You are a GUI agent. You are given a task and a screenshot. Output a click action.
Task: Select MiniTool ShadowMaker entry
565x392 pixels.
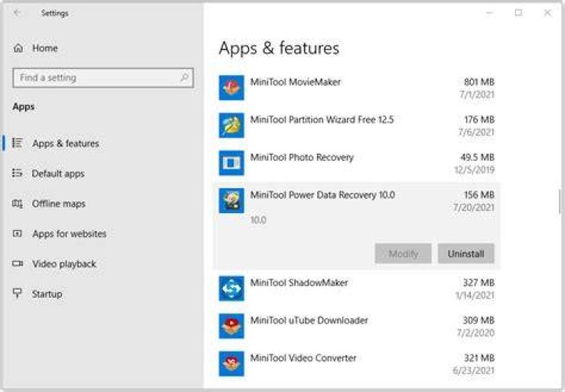[x=299, y=282]
